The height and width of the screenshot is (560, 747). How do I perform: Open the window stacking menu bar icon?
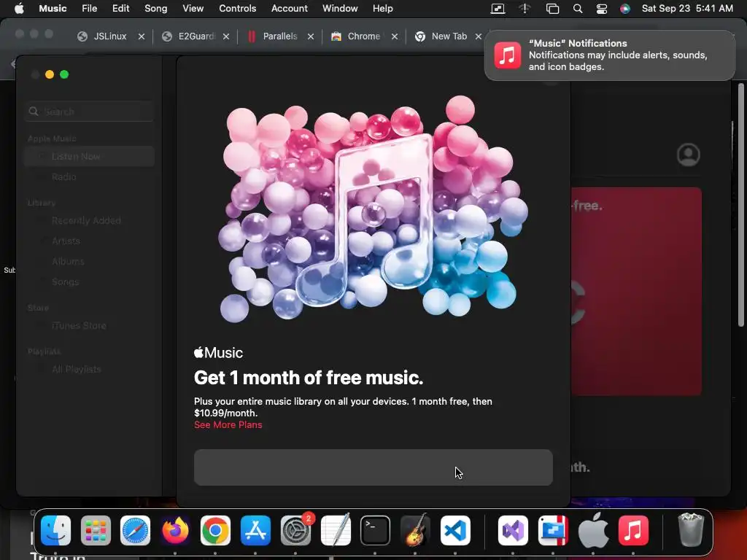552,9
